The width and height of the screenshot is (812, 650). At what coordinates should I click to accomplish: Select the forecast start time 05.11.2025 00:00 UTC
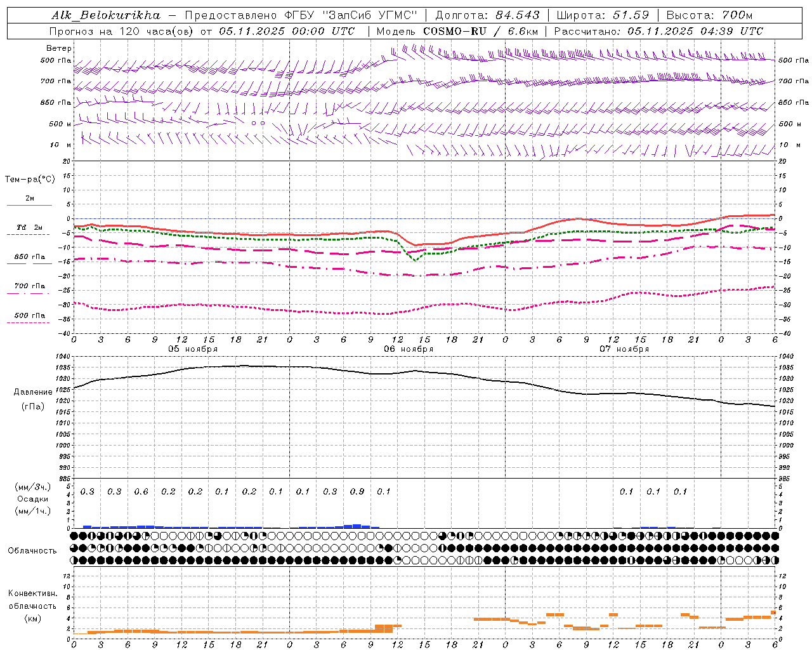(x=287, y=31)
